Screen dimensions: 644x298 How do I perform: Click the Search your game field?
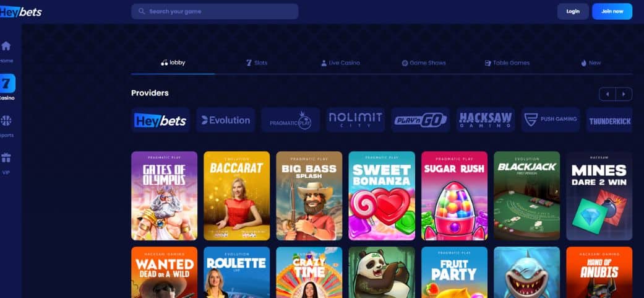click(215, 12)
